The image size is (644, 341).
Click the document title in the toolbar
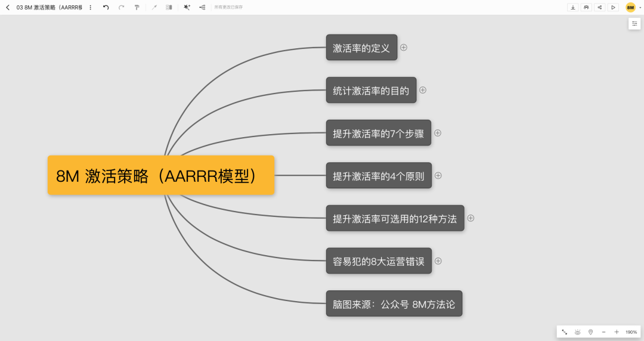tap(49, 7)
